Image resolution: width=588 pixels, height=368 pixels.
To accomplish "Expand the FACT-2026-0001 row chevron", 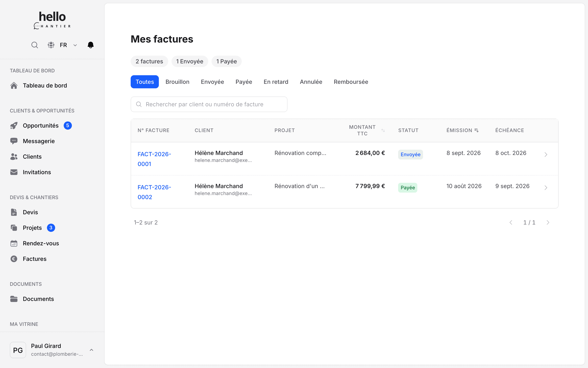I will [x=546, y=155].
